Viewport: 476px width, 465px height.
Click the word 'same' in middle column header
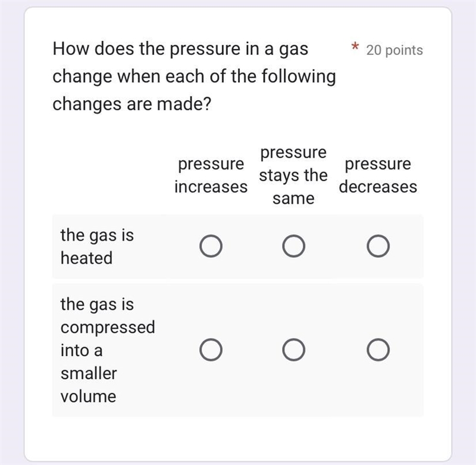click(x=293, y=199)
